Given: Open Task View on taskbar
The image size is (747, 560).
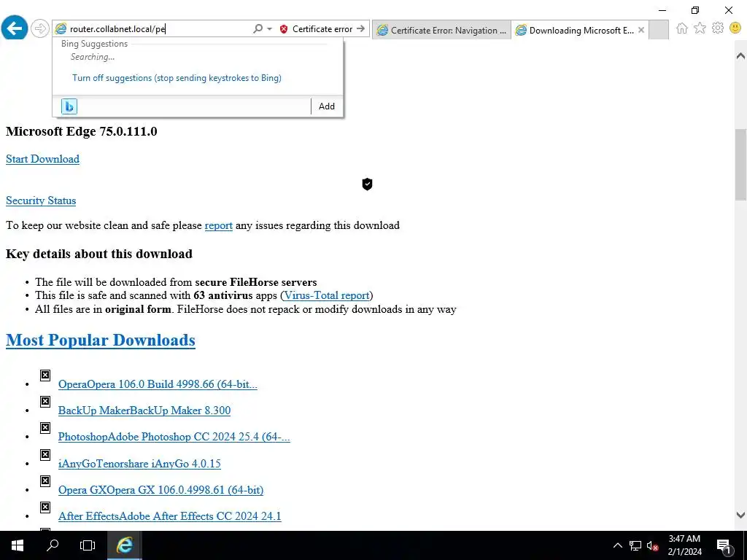Looking at the screenshot, I should 88,545.
